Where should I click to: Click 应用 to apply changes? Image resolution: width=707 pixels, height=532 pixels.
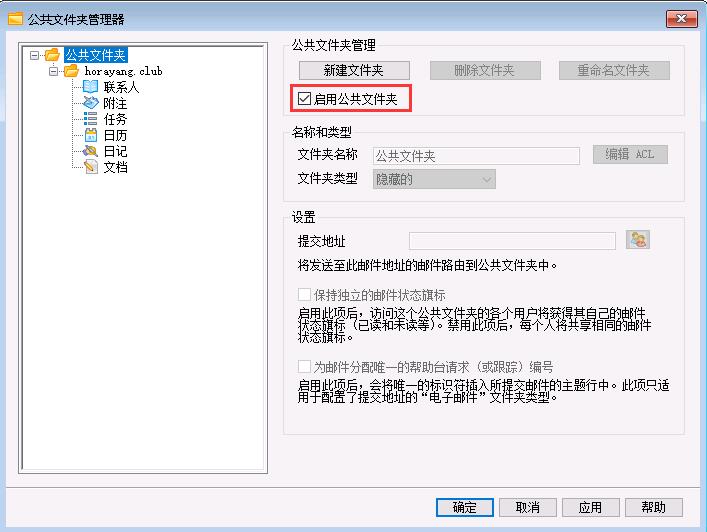pyautogui.click(x=591, y=507)
